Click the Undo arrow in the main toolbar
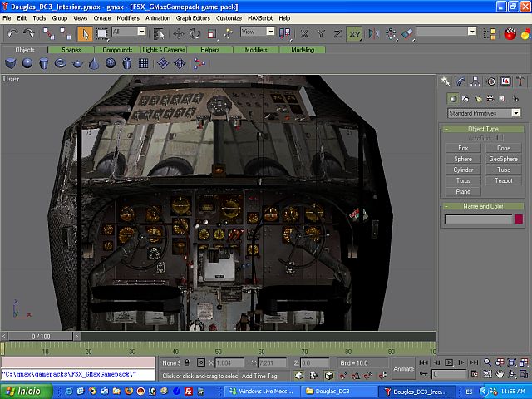This screenshot has width=532, height=399. (13, 33)
